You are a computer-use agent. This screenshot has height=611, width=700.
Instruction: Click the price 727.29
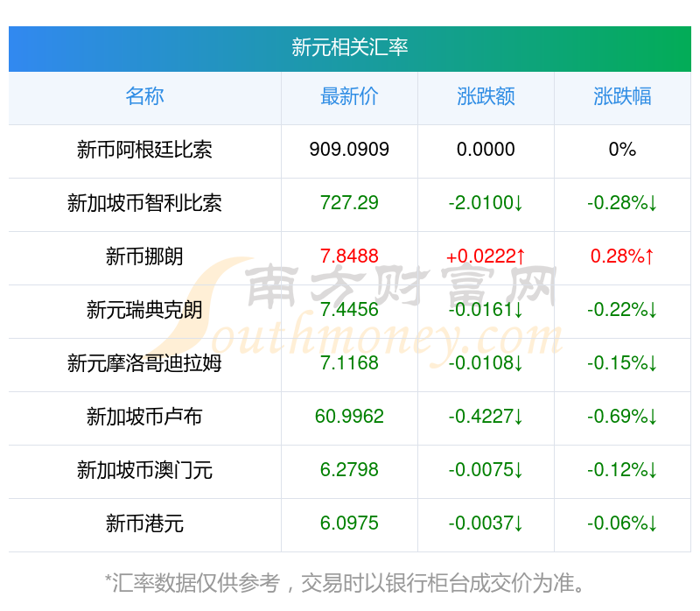coord(349,203)
